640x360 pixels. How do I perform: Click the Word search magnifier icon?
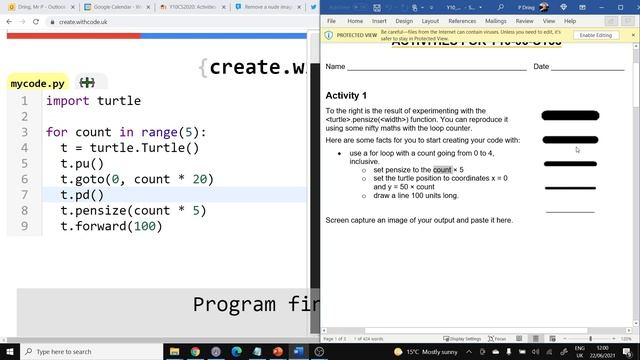tap(500, 7)
